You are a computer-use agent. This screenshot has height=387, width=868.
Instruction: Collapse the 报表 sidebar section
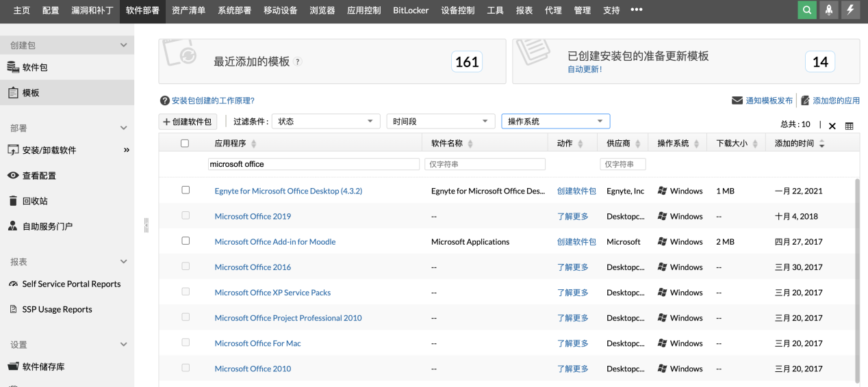[x=124, y=261]
